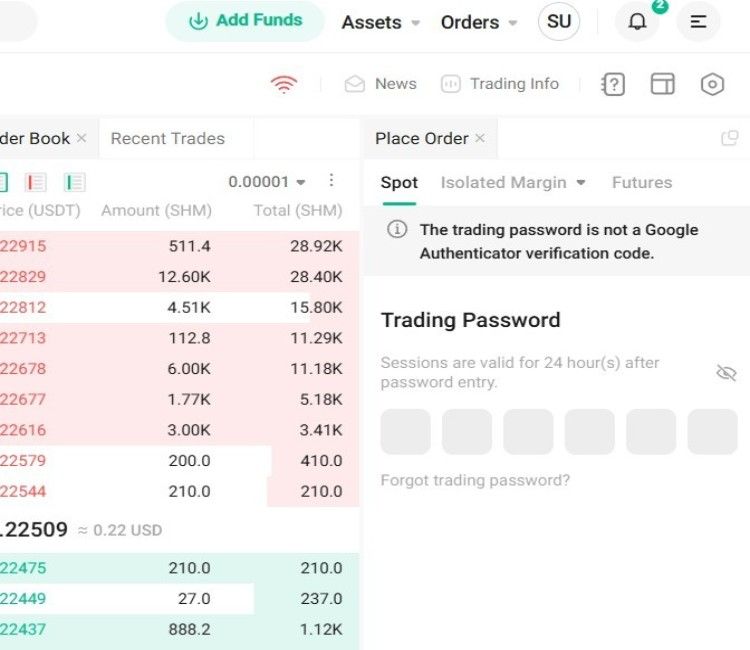Open the hamburger menu icon
Screen dimensions: 750x650
tap(698, 22)
